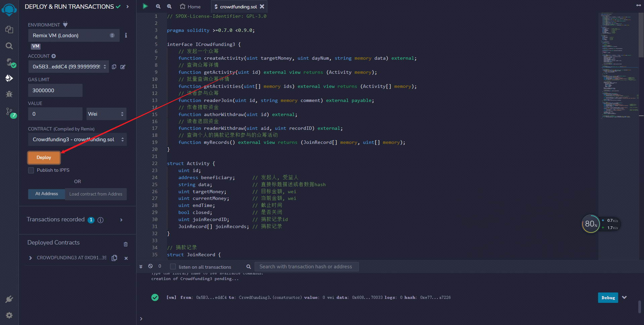The image size is (644, 325).
Task: Toggle the Publish to IPFS checkbox
Action: click(x=31, y=170)
